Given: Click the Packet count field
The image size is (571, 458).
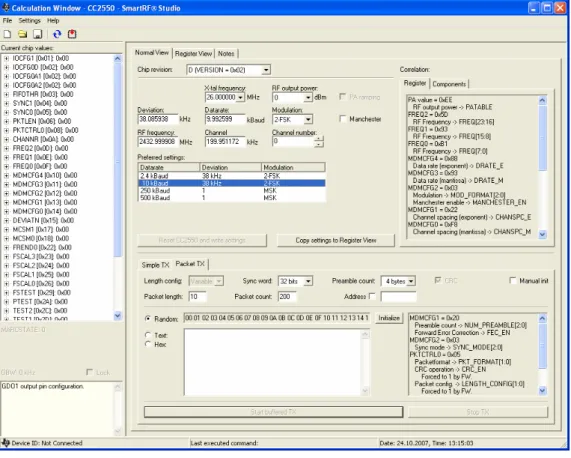Looking at the screenshot, I should [x=287, y=296].
